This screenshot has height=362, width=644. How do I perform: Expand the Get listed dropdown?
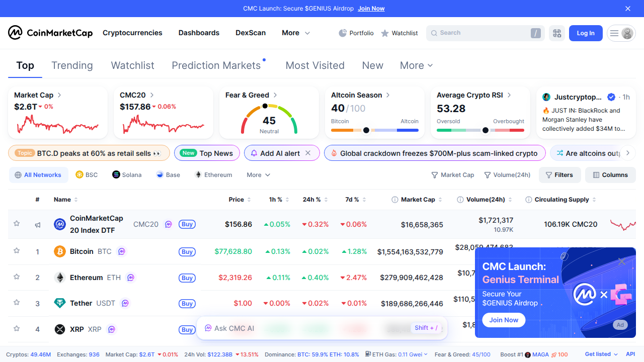[x=598, y=354]
